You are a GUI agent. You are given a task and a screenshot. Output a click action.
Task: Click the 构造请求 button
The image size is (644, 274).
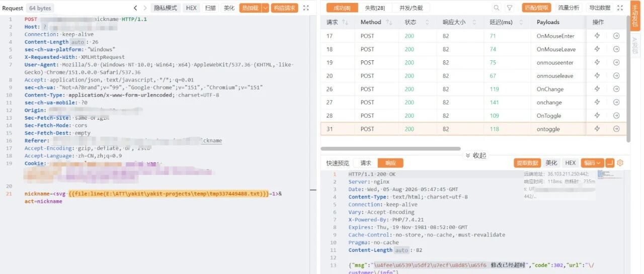[284, 8]
